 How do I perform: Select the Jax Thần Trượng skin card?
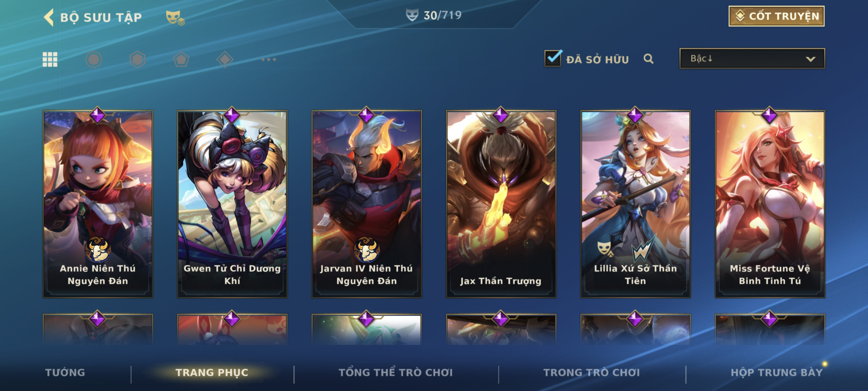501,204
